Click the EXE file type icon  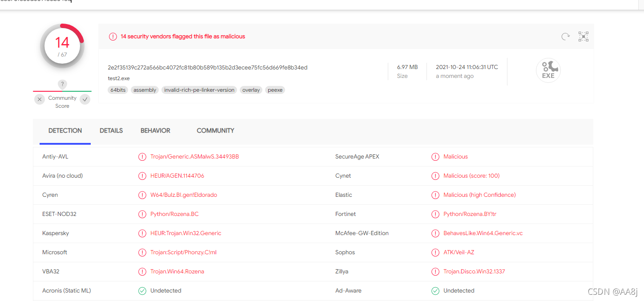point(548,70)
